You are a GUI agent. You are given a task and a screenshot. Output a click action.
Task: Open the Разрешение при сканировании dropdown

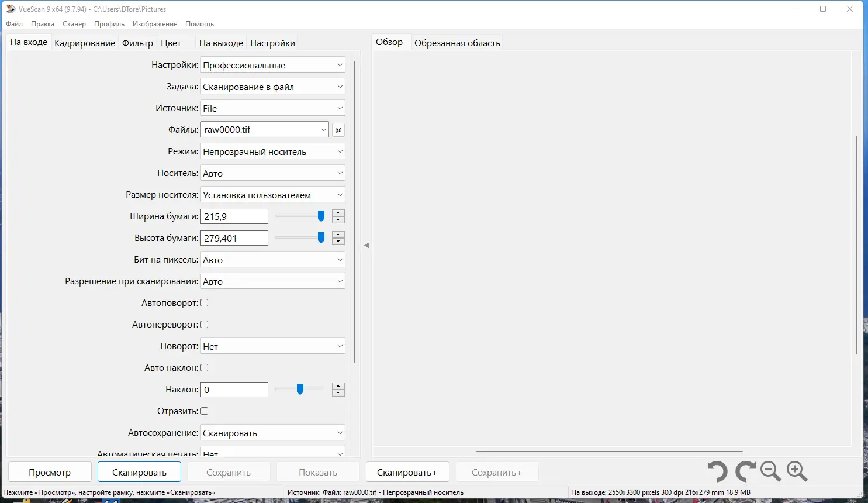(273, 281)
